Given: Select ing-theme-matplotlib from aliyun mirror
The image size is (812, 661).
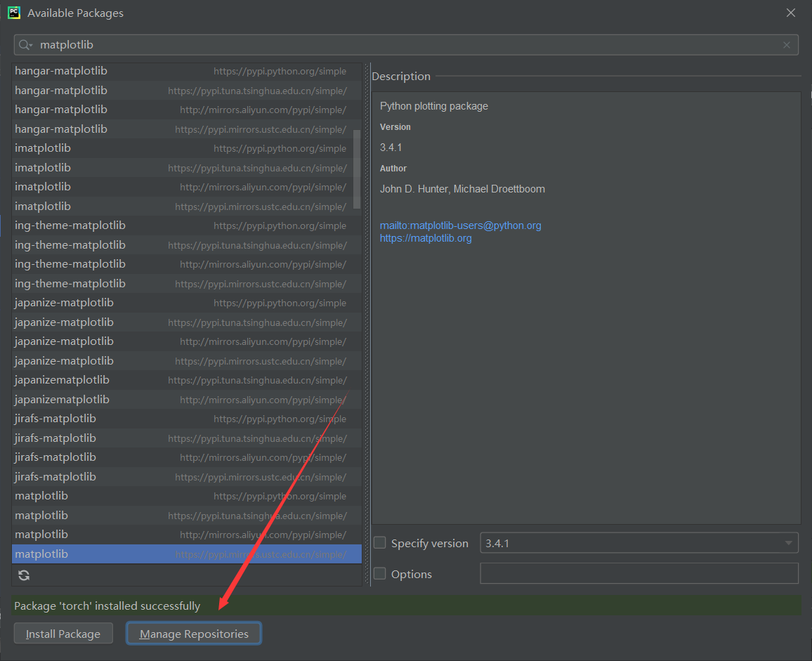Looking at the screenshot, I should tap(186, 264).
